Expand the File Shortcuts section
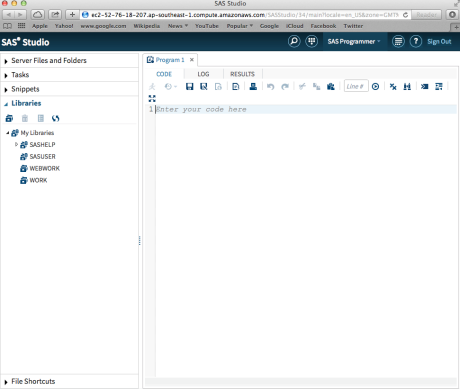This screenshot has width=460, height=389. [x=69, y=381]
